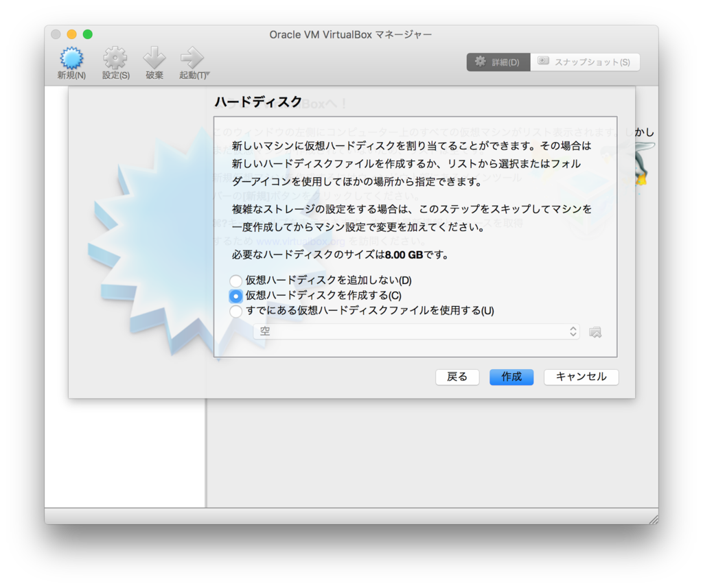Cancel the dialog with キャンセル
703x588 pixels.
click(x=581, y=377)
